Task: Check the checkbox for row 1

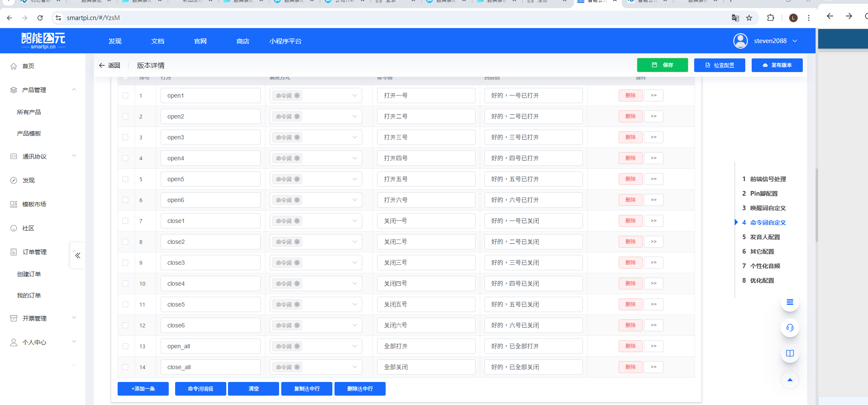Action: point(125,95)
